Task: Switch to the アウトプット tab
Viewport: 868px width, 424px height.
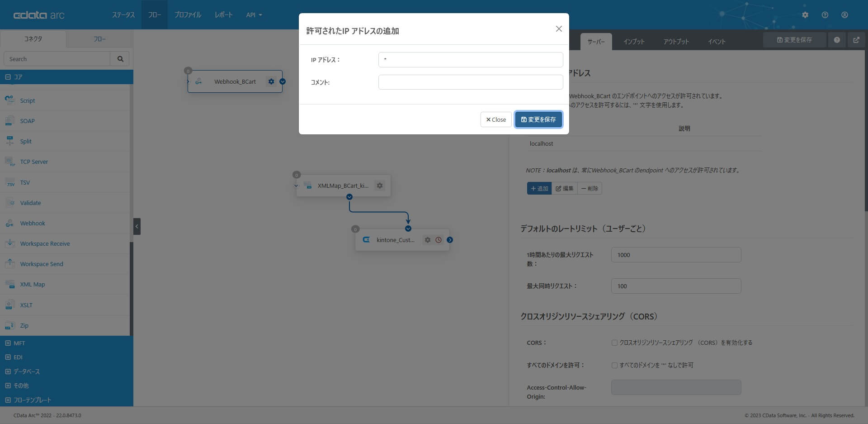Action: (x=676, y=42)
